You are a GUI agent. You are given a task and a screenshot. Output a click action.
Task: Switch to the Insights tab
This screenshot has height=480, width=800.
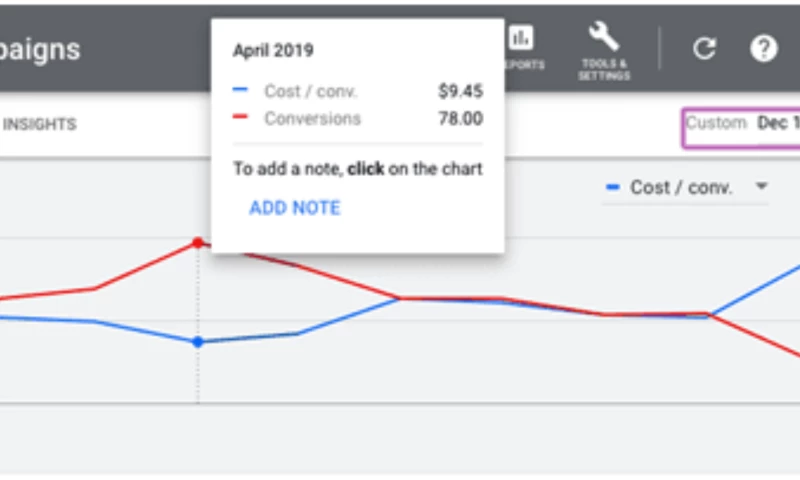pyautogui.click(x=40, y=125)
